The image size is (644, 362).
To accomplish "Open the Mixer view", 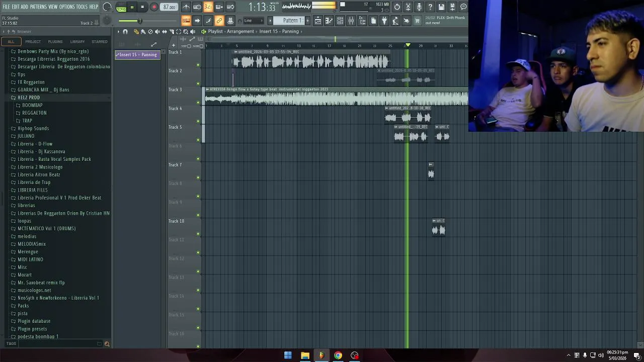I will (351, 21).
